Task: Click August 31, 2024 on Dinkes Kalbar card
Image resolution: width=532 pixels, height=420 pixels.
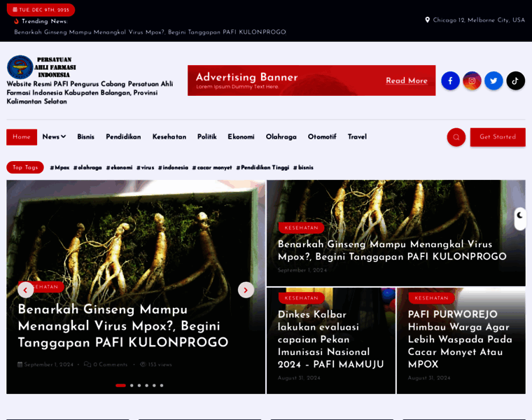Action: (x=299, y=377)
